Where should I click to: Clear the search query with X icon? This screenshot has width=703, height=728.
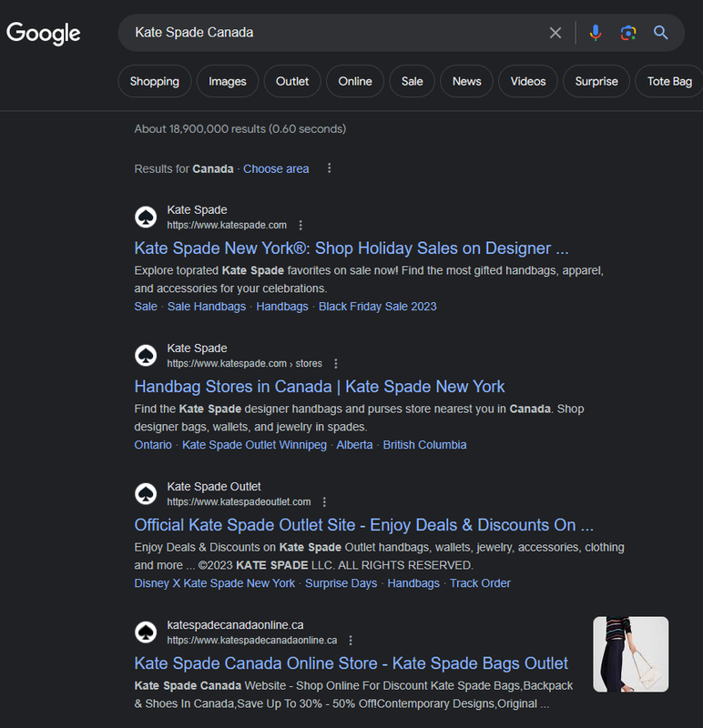(x=555, y=33)
